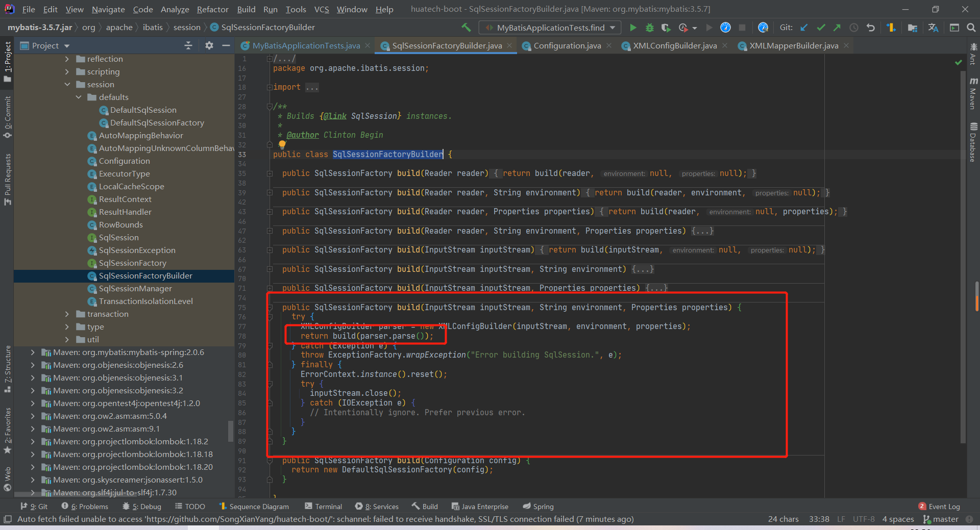Click the Project panel vertical scrollbar
This screenshot has height=530, width=980.
231,433
